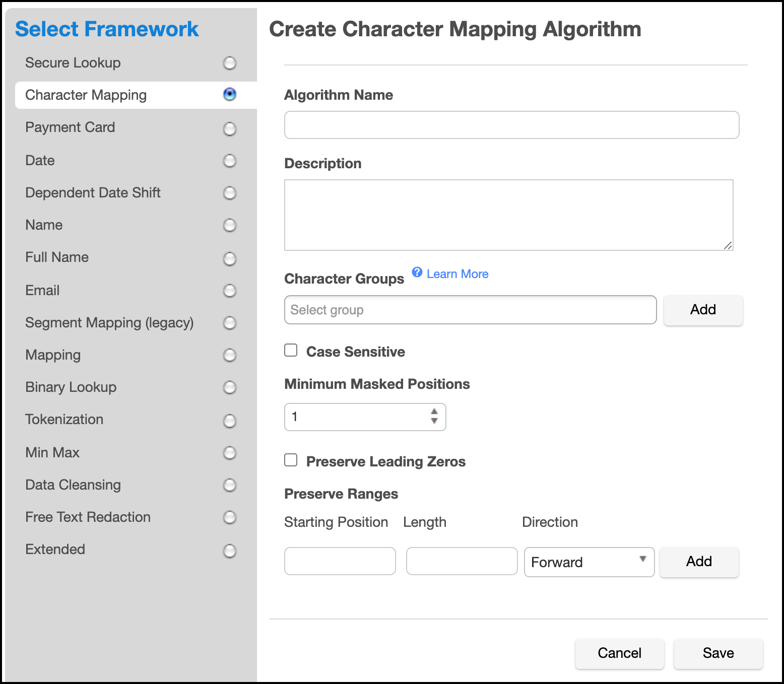Enable the Case Sensitive checkbox
The image size is (784, 684).
pos(291,351)
